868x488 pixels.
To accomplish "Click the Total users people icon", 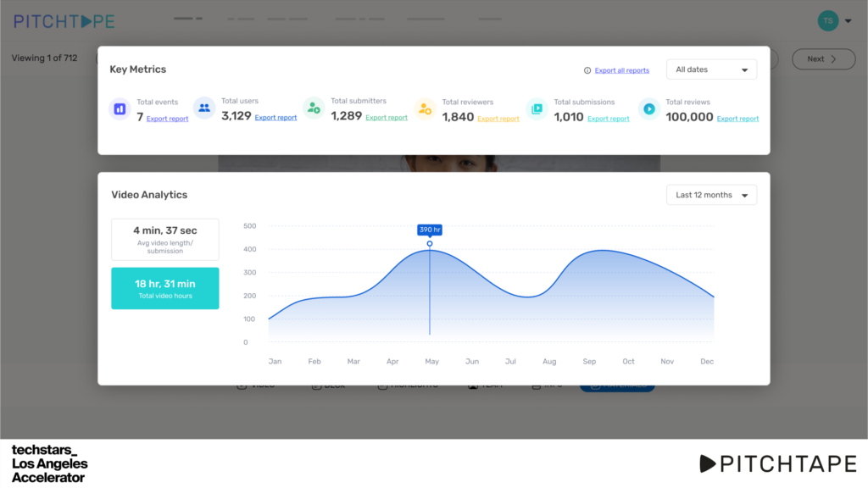I will 203,108.
